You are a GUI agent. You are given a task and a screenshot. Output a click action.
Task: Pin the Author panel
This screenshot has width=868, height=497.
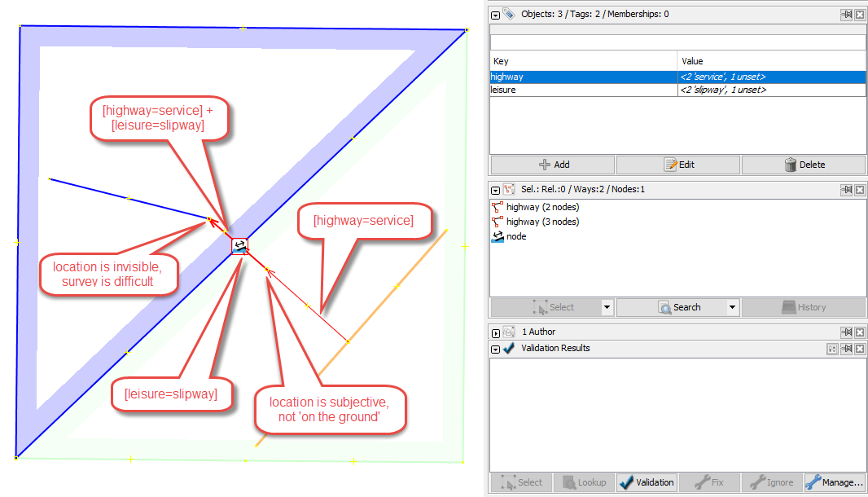(x=846, y=332)
